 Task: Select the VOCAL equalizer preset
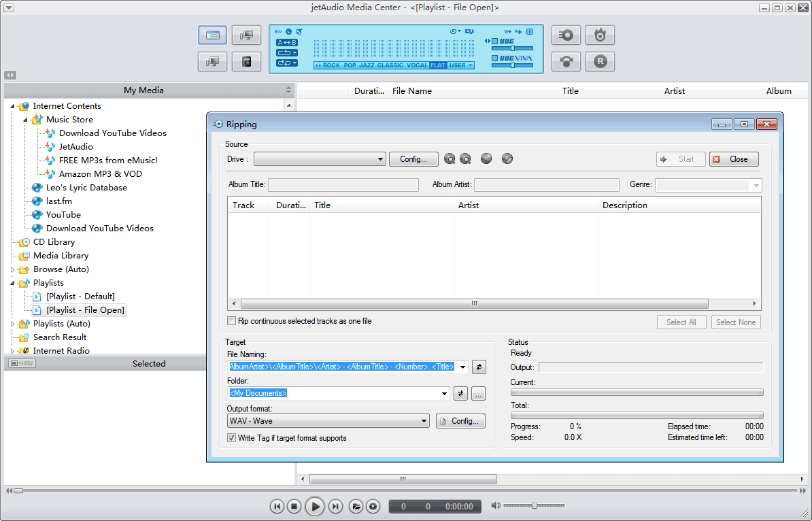(x=418, y=65)
